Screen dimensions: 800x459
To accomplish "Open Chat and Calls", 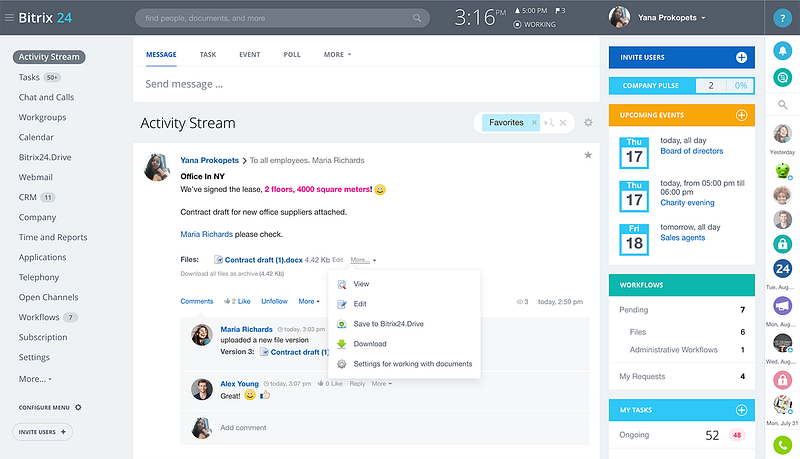I will [46, 97].
